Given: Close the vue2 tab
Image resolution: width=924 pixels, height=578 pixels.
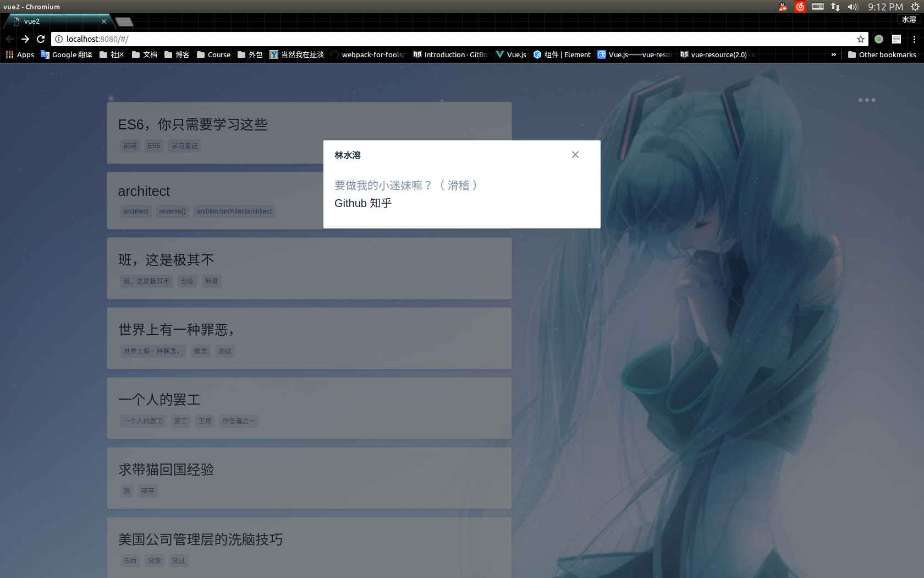Looking at the screenshot, I should click(104, 21).
